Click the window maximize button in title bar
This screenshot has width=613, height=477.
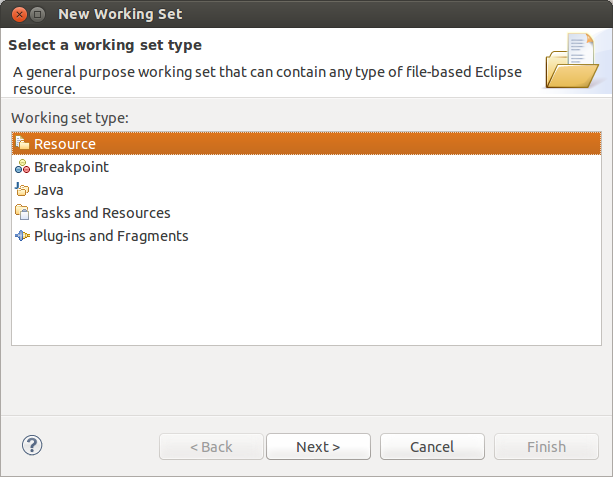point(38,14)
